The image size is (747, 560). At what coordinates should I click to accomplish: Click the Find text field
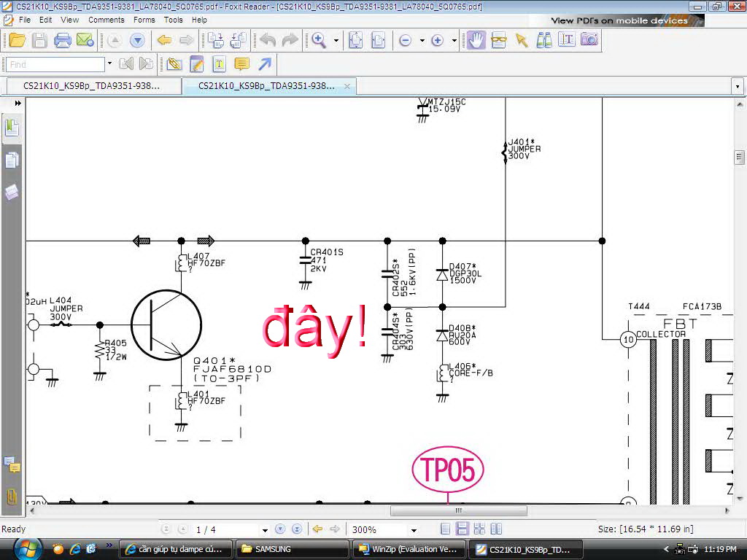click(55, 64)
